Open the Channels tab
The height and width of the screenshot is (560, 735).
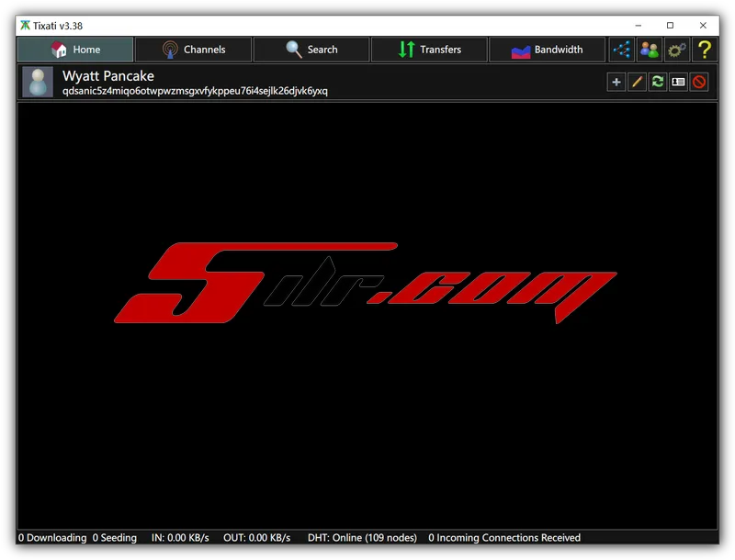pyautogui.click(x=194, y=50)
